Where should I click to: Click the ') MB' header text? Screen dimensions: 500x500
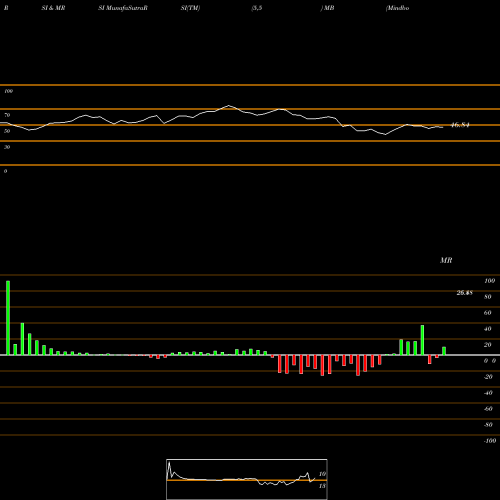coord(327,8)
